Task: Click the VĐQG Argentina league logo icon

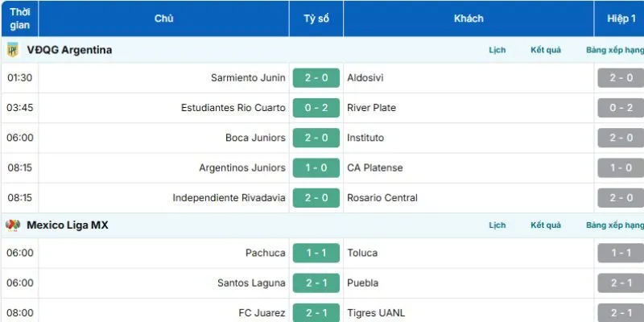Action: tap(13, 50)
